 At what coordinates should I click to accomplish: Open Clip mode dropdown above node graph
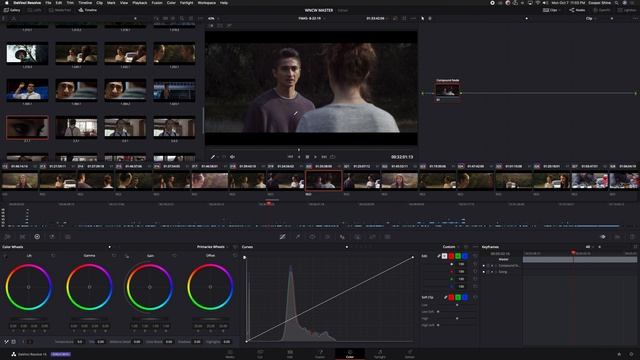(591, 18)
